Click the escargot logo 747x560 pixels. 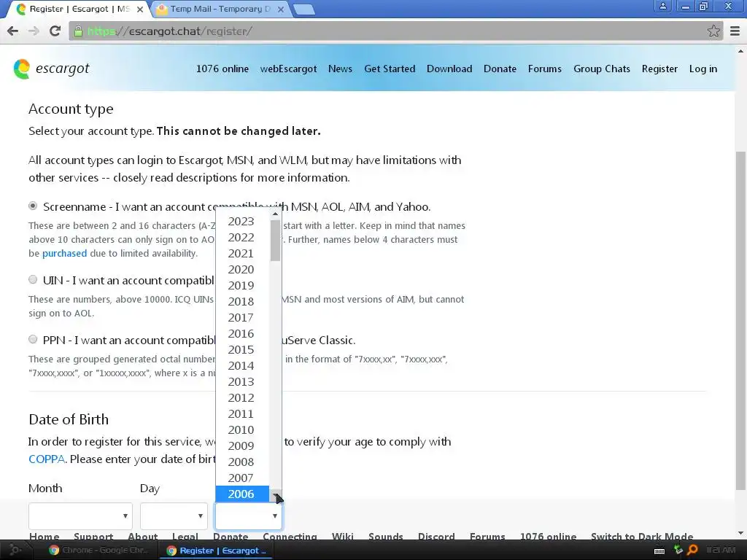coord(52,69)
